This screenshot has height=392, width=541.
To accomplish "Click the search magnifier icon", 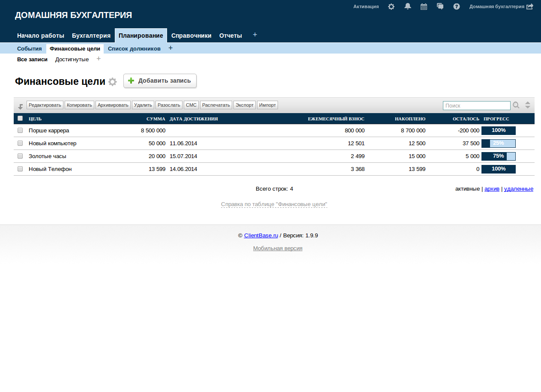I will [516, 105].
